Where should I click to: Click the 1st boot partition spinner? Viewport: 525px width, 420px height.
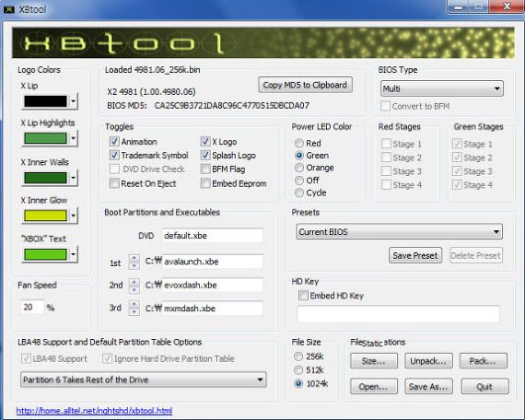[x=134, y=262]
